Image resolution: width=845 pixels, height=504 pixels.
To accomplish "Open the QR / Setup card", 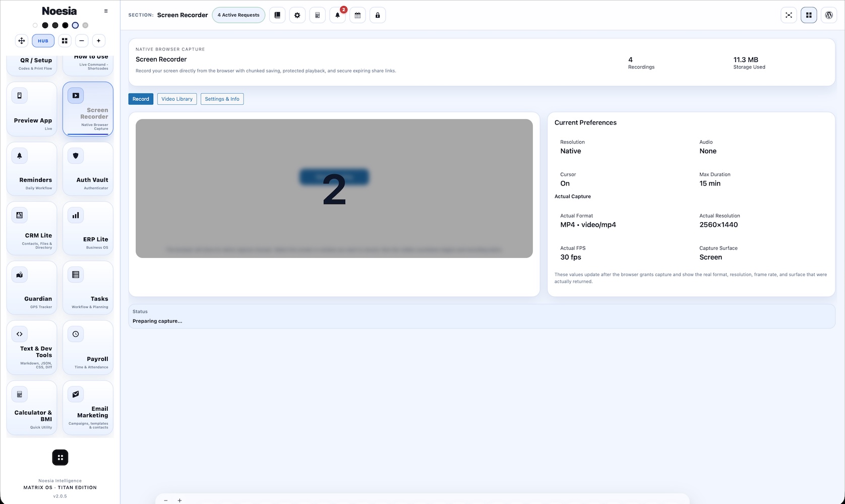I will (32, 66).
